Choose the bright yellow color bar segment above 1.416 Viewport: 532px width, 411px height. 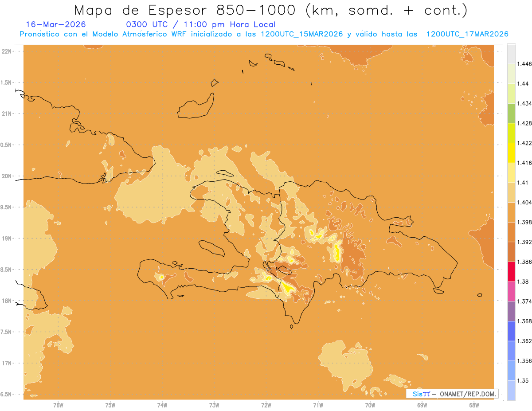pyautogui.click(x=511, y=153)
